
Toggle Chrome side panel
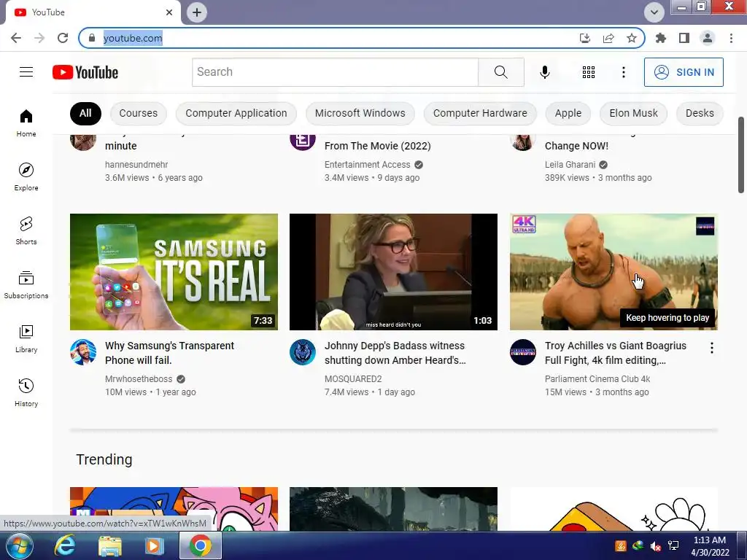tap(684, 38)
